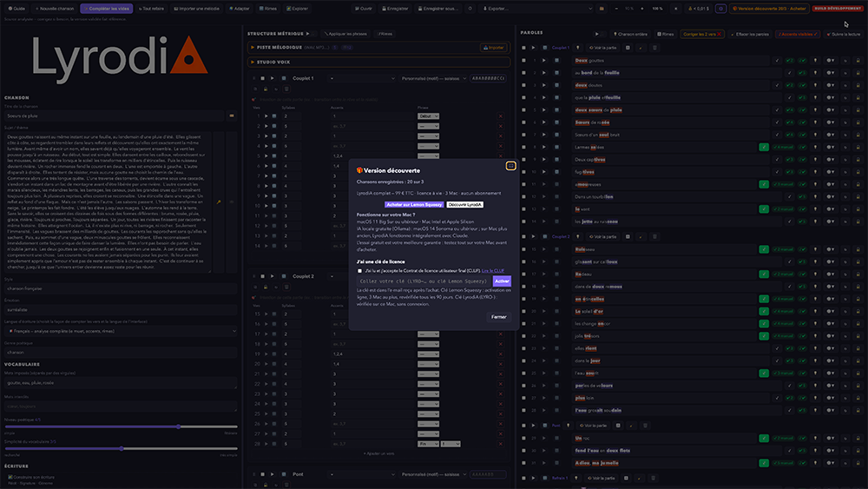
Task: Click the Rimes toolbar icon
Action: (x=268, y=9)
